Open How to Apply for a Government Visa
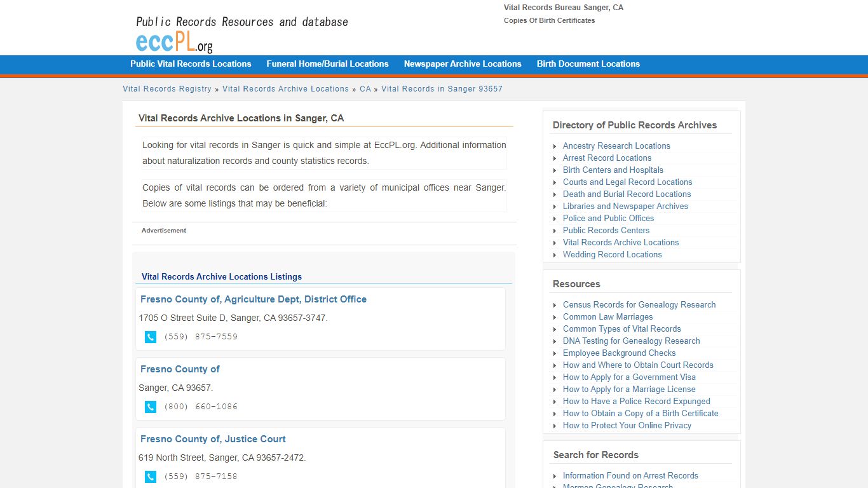Screen dimensions: 868x488 [x=629, y=377]
